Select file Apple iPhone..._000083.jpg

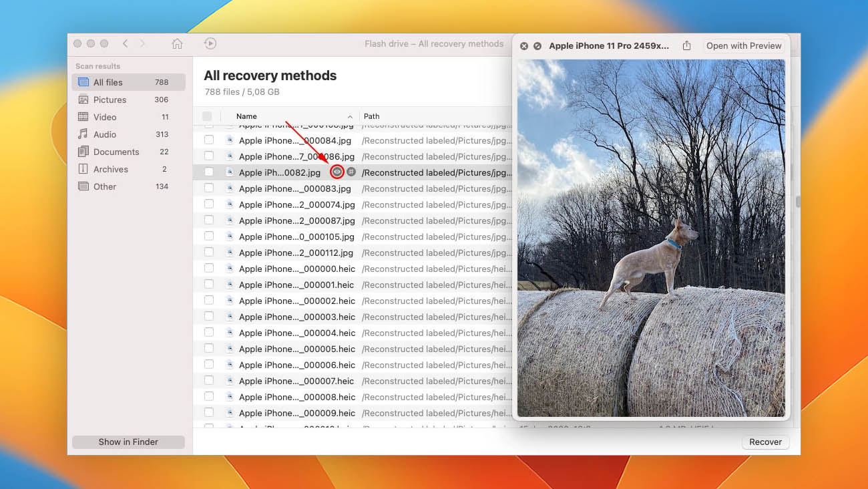(x=295, y=188)
